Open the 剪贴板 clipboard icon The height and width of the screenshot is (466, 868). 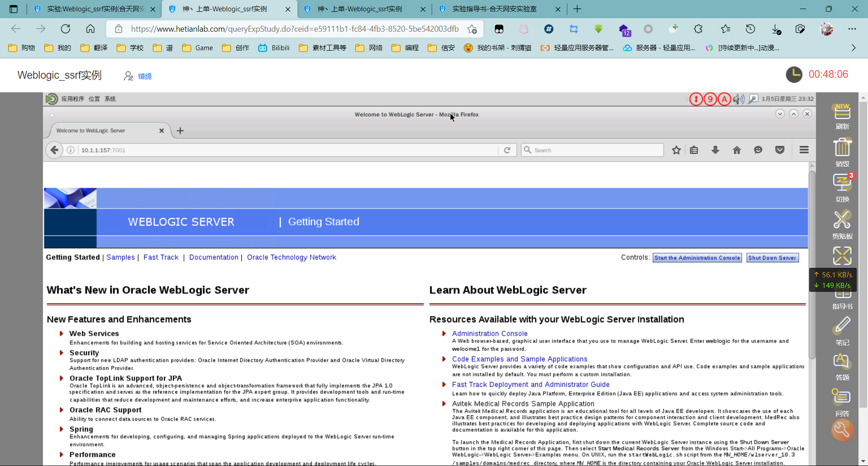(x=842, y=220)
